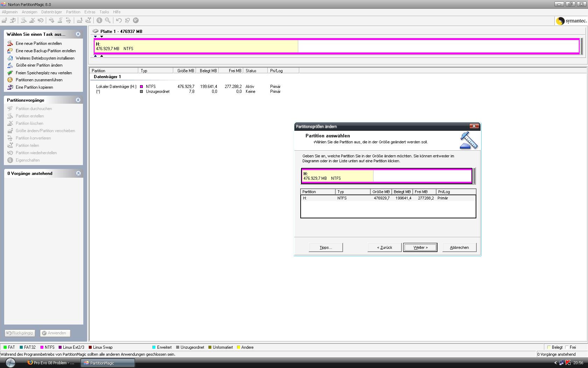The height and width of the screenshot is (368, 588).
Task: Click the taskbar clock showing 20:56
Action: [578, 363]
